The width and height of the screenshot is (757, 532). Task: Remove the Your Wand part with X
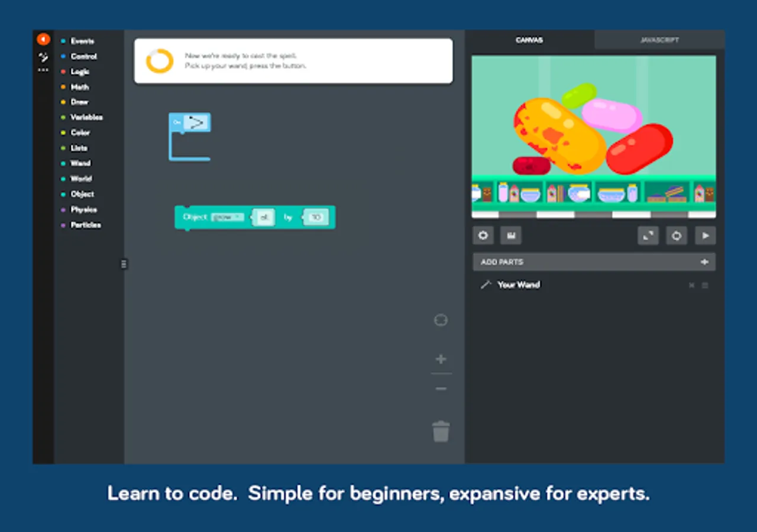click(691, 286)
